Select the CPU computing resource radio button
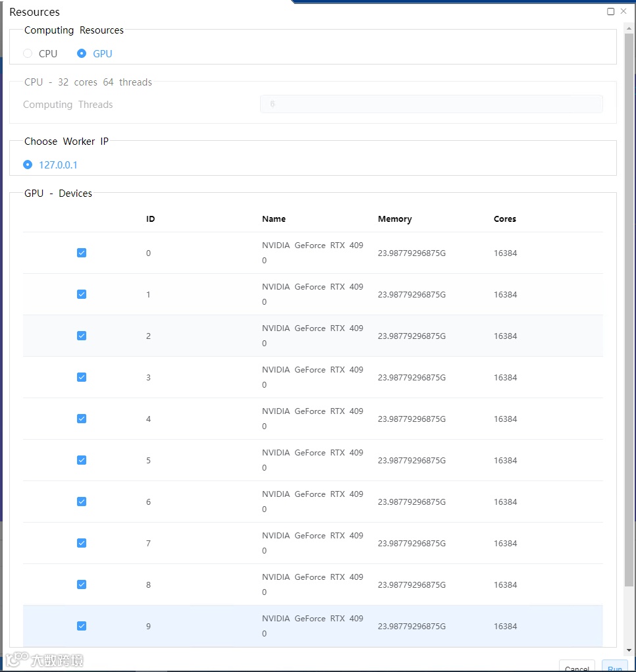The image size is (636, 672). (28, 53)
